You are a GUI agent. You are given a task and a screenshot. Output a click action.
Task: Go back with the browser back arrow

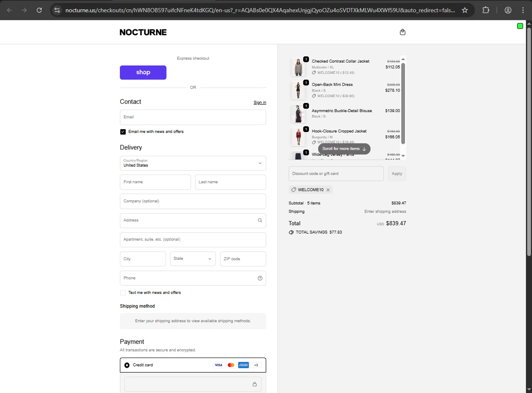10,10
